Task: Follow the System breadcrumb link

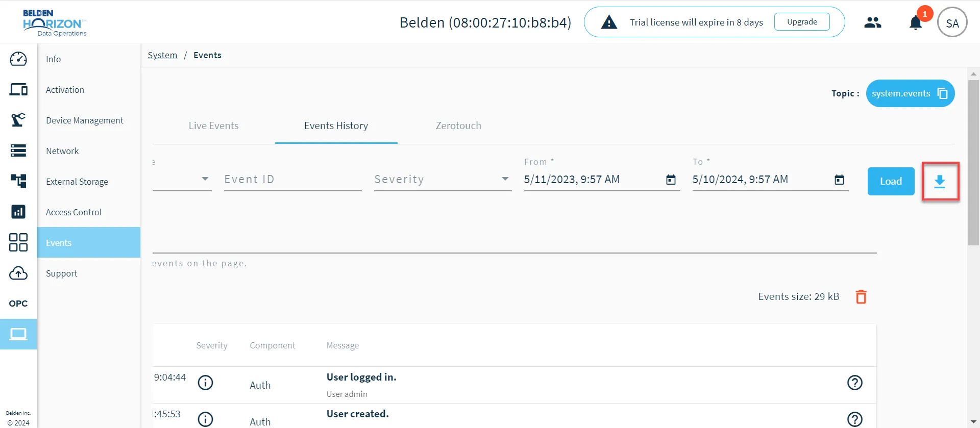Action: coord(162,55)
